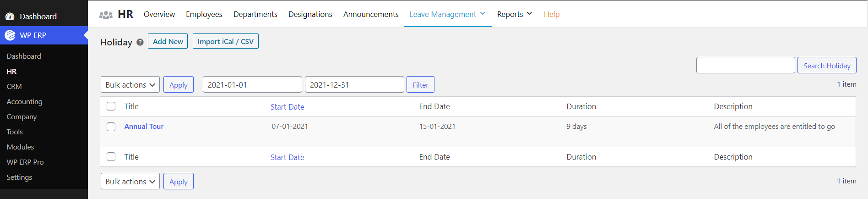
Task: Open the Annual Tour holiday link
Action: pos(144,127)
